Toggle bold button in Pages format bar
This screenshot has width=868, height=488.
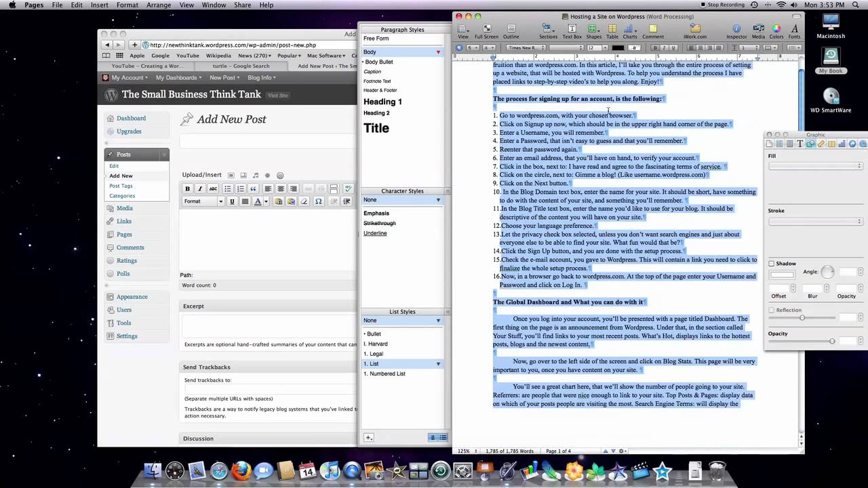[x=655, y=48]
